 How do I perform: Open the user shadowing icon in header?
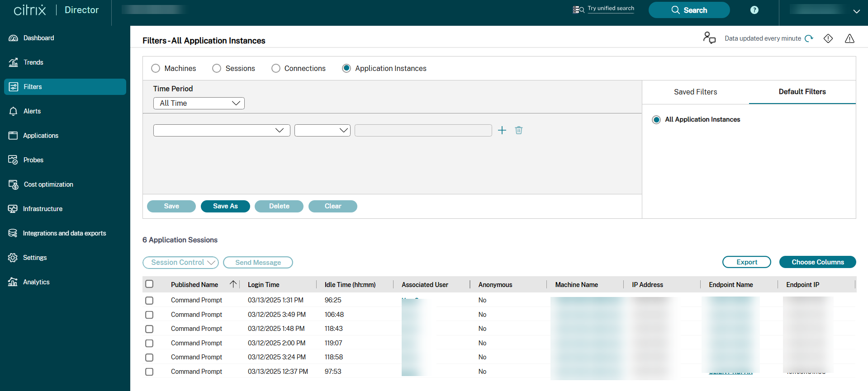coord(709,38)
